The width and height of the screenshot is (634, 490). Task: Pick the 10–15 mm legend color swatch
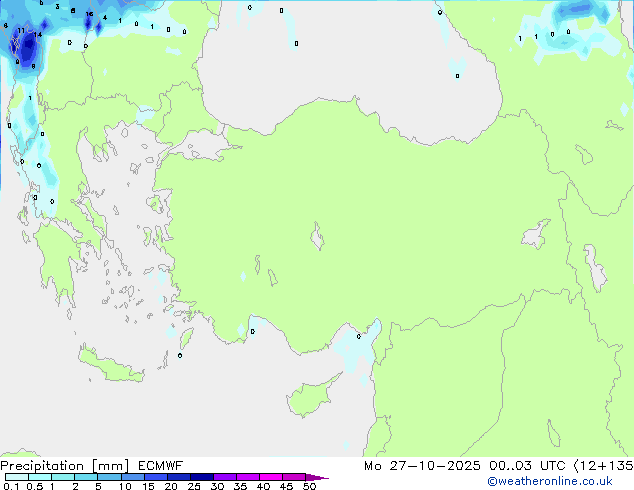tap(132, 477)
